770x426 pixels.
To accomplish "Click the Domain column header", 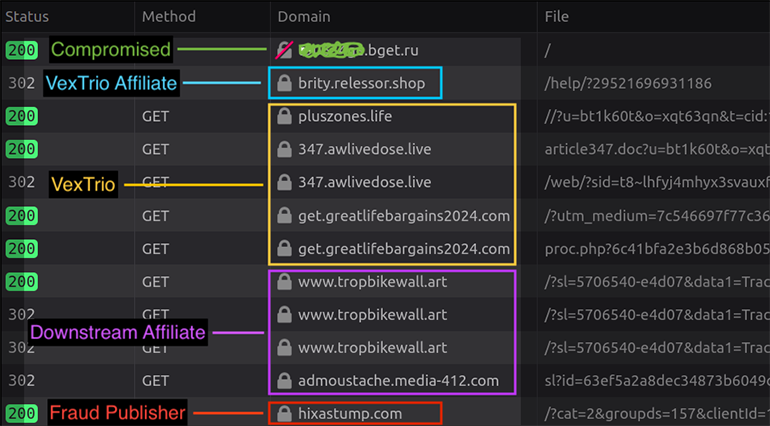I will click(x=304, y=17).
